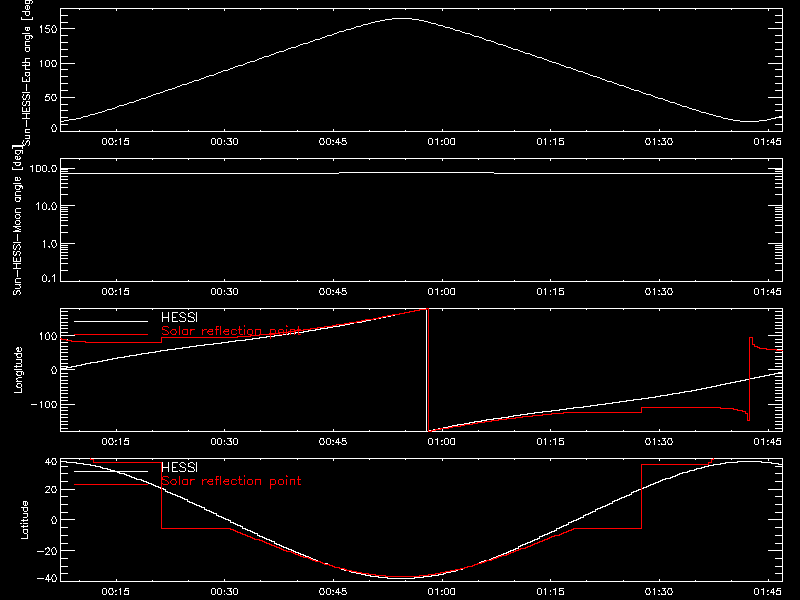
Task: Select Solar reflection point legend in Latitude plot
Action: 231,481
